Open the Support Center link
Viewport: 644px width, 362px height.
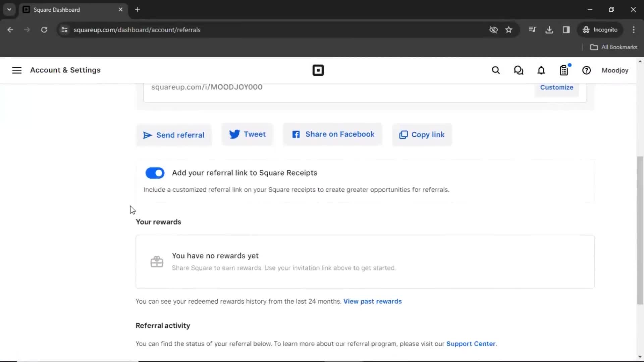coord(471,344)
